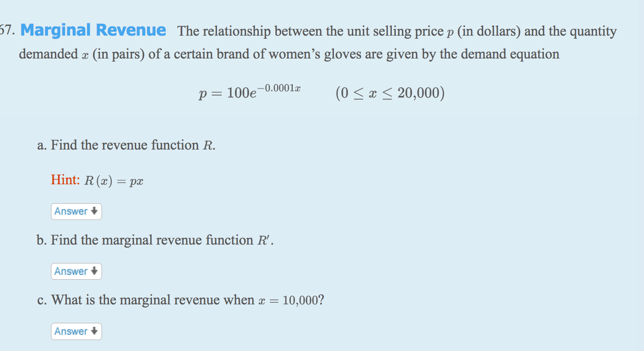The image size is (644, 351).
Task: Click the Answer link at the bottom of the page
Action: [76, 331]
